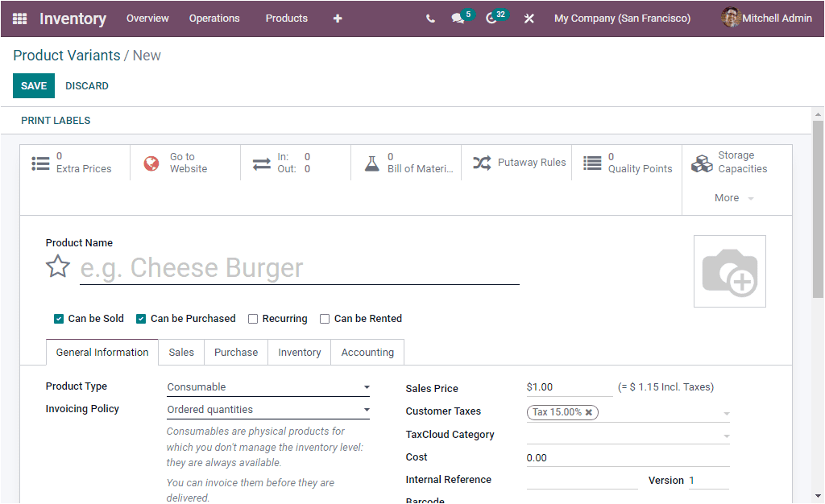Enable the Recurring checkbox
This screenshot has width=825, height=504.
[253, 318]
